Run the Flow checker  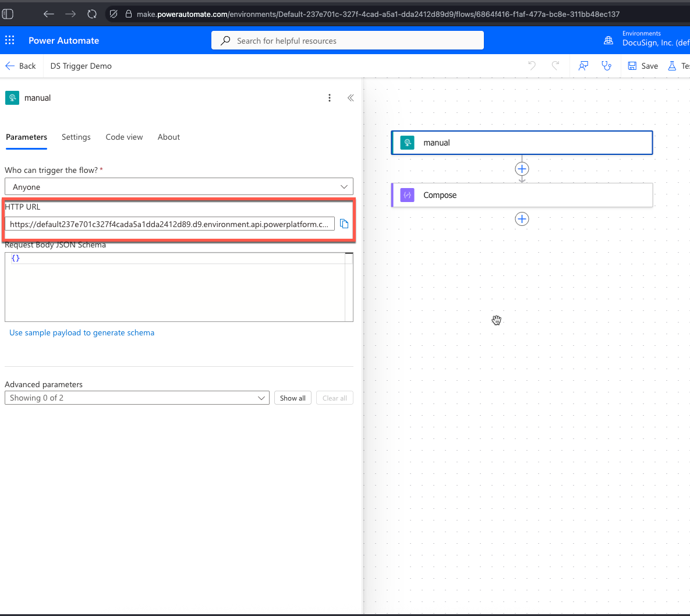click(x=607, y=66)
